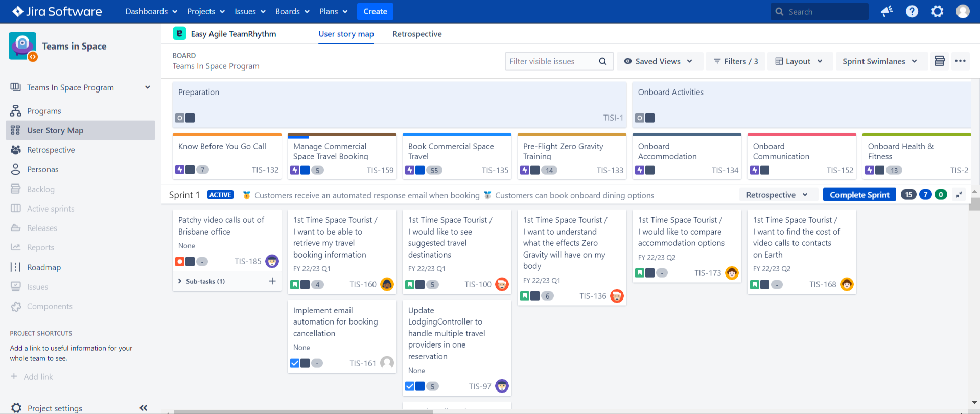980x414 pixels.
Task: Click the dark status swatch on Preparation card
Action: [190, 118]
